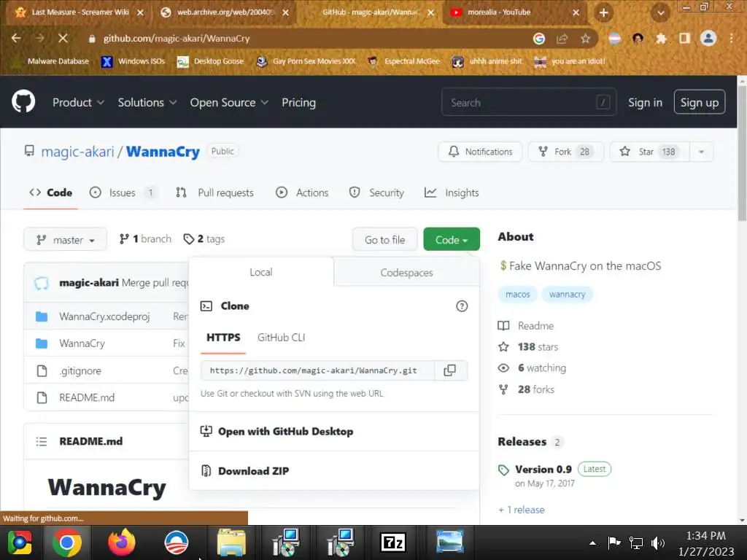Open the Actions tab

click(302, 192)
